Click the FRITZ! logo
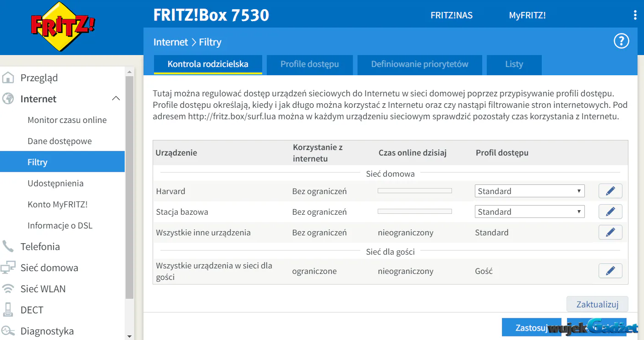This screenshot has height=340, width=644. tap(63, 26)
